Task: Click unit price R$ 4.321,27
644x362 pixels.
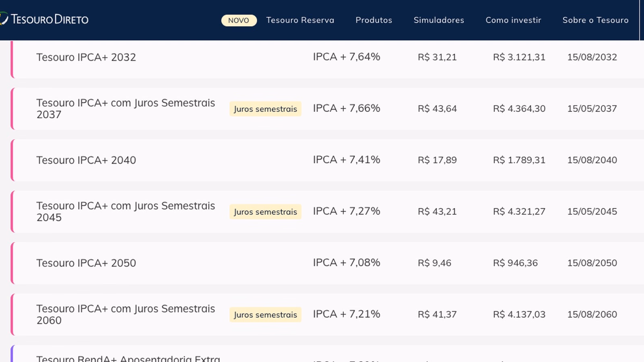Action: point(519,212)
